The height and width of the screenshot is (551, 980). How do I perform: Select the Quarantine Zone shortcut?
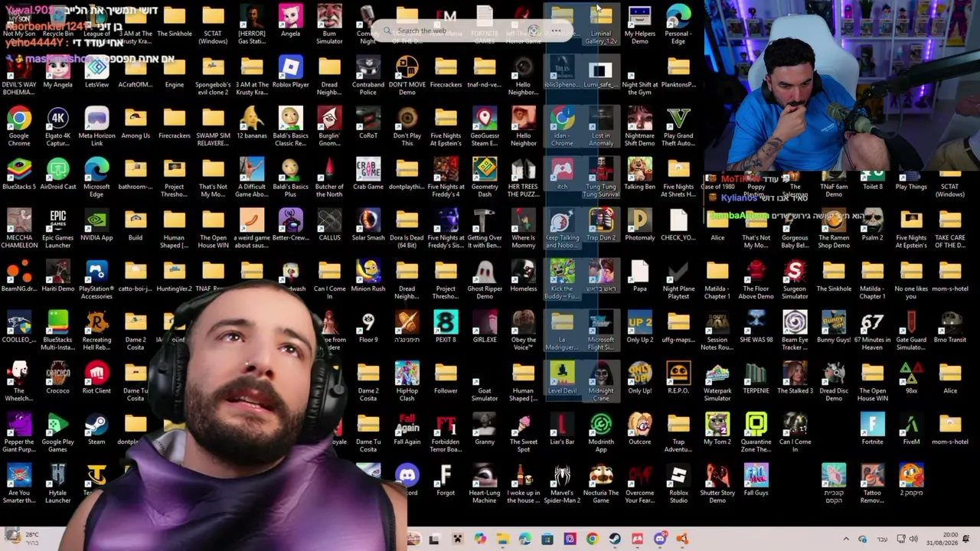[756, 434]
